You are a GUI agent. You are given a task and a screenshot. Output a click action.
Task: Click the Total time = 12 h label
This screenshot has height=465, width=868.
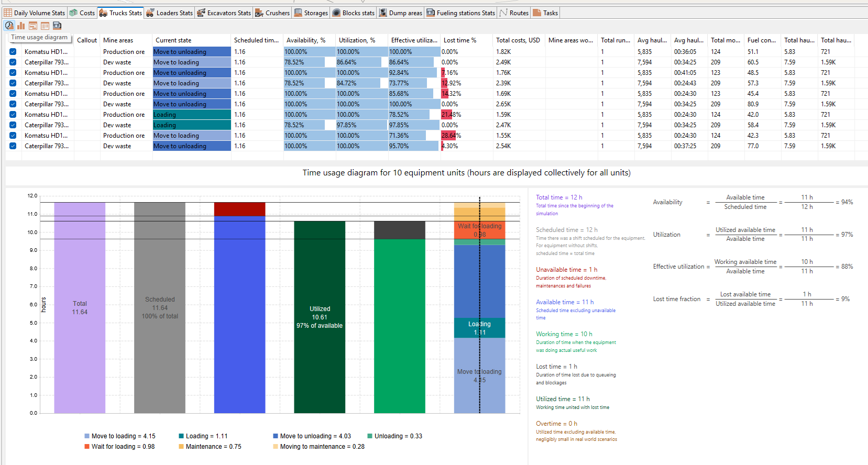(559, 197)
